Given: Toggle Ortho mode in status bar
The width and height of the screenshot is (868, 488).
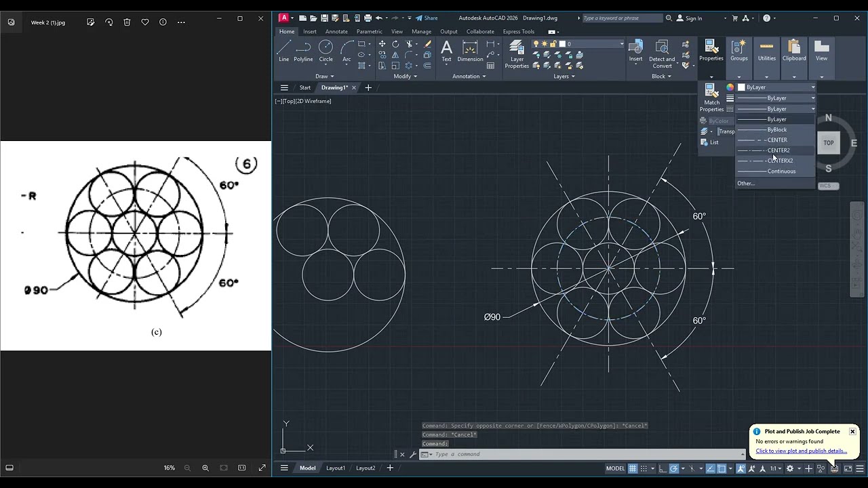Looking at the screenshot, I should click(x=662, y=468).
